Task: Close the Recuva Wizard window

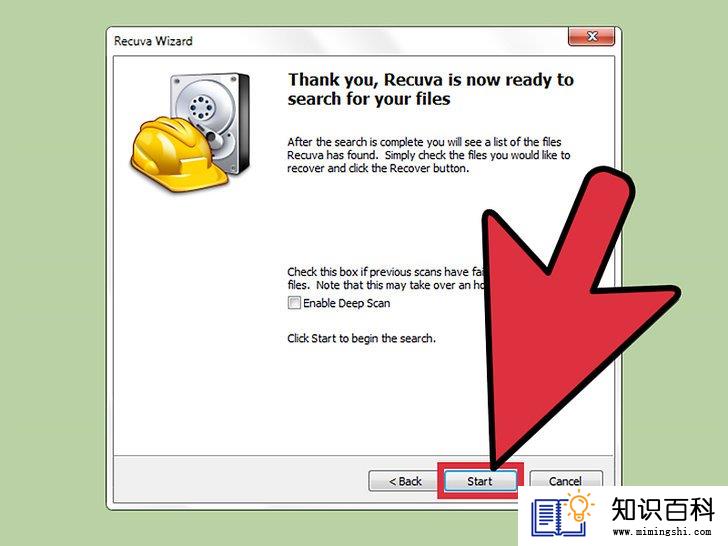Action: [592, 36]
